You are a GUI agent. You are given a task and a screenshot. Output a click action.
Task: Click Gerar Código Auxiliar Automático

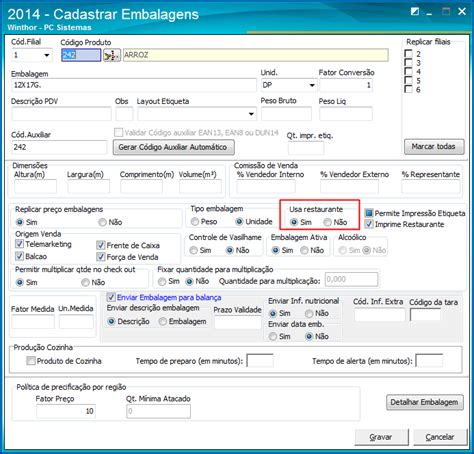click(x=173, y=147)
